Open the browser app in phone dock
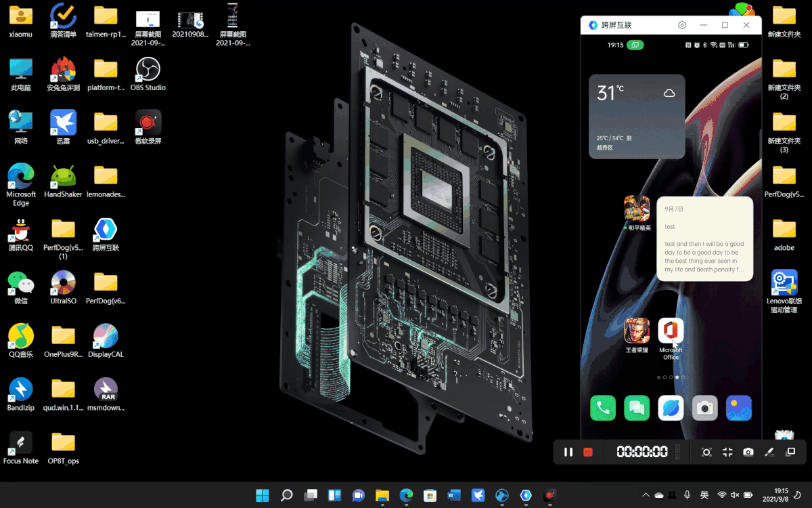Screen dimensions: 812x508 point(671,408)
